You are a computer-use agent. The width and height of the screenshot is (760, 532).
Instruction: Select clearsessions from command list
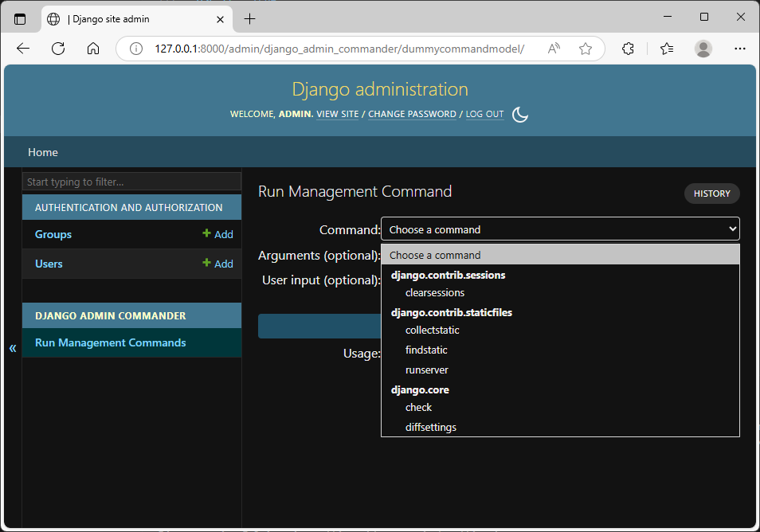pyautogui.click(x=435, y=292)
